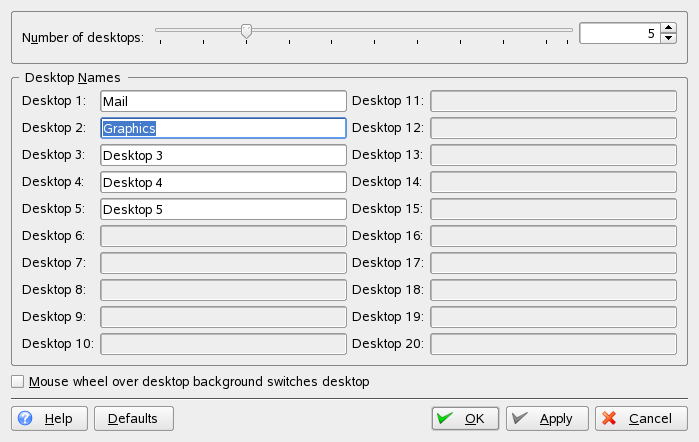This screenshot has width=699, height=442.
Task: Click the number of desktops spinbox value
Action: tap(618, 33)
